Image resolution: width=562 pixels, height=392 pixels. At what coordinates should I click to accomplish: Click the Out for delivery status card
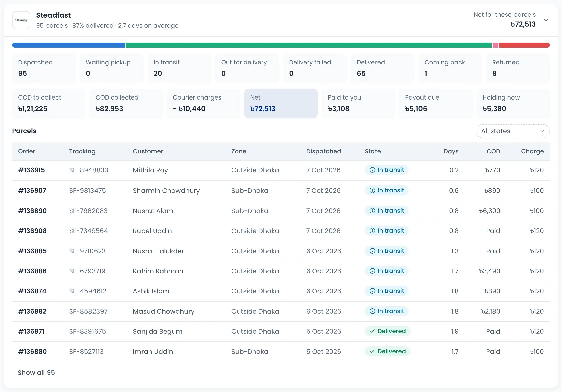(247, 68)
